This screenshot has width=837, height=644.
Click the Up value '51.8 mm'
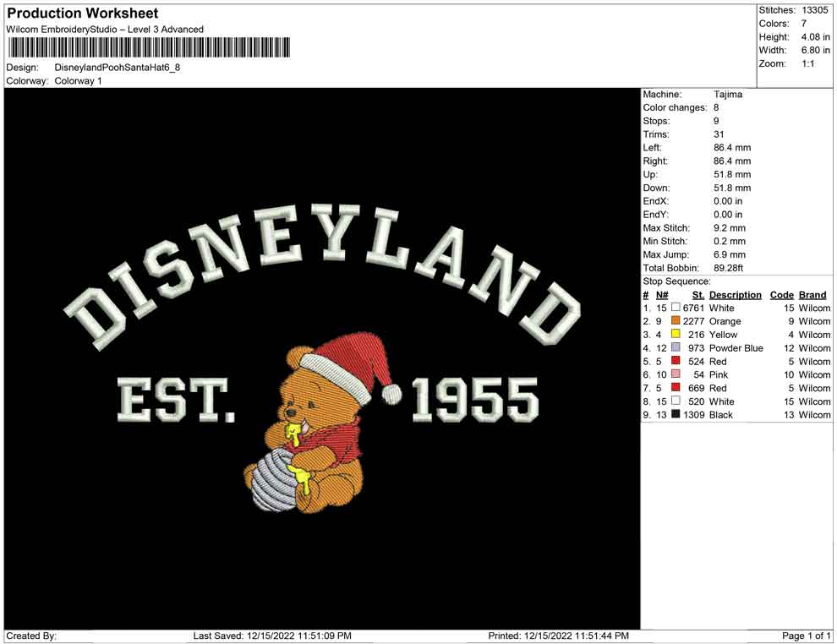732,174
